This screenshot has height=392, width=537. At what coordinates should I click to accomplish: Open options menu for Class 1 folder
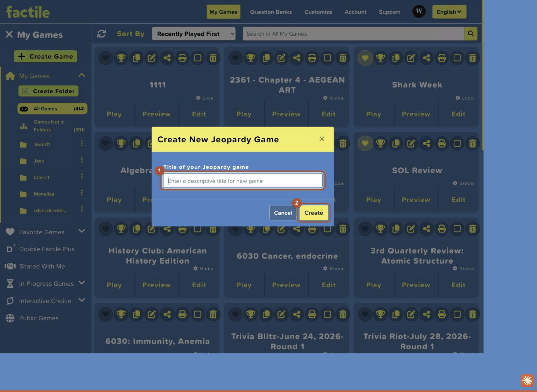[x=82, y=177]
